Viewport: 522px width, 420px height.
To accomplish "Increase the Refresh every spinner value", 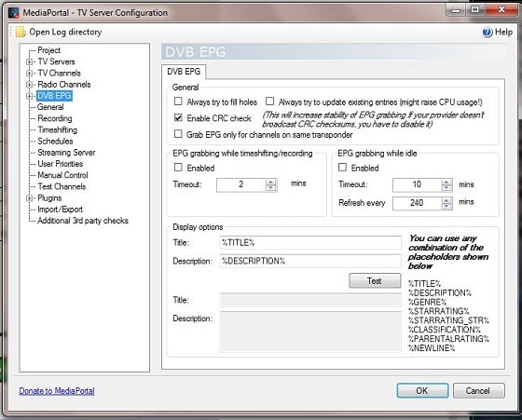I will pyautogui.click(x=446, y=200).
